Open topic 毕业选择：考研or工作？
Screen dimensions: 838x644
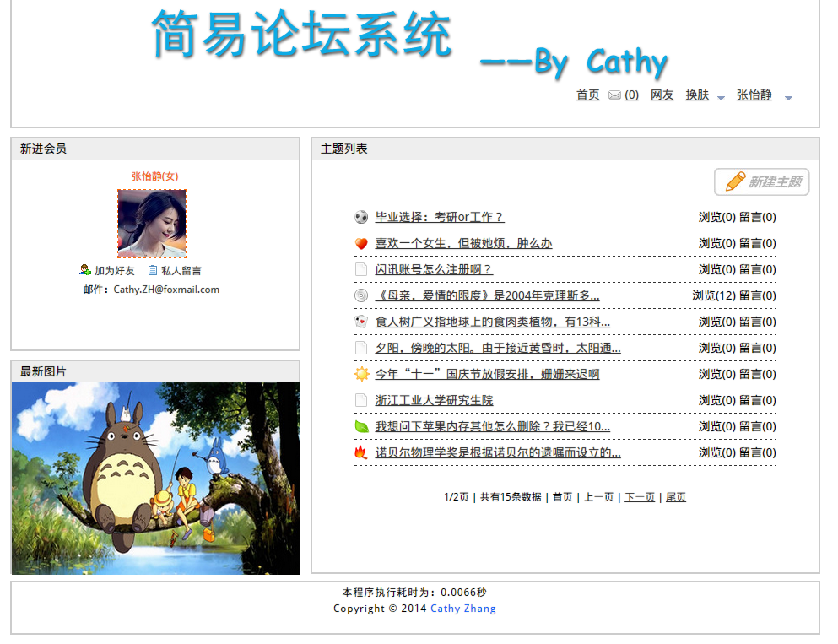(440, 217)
